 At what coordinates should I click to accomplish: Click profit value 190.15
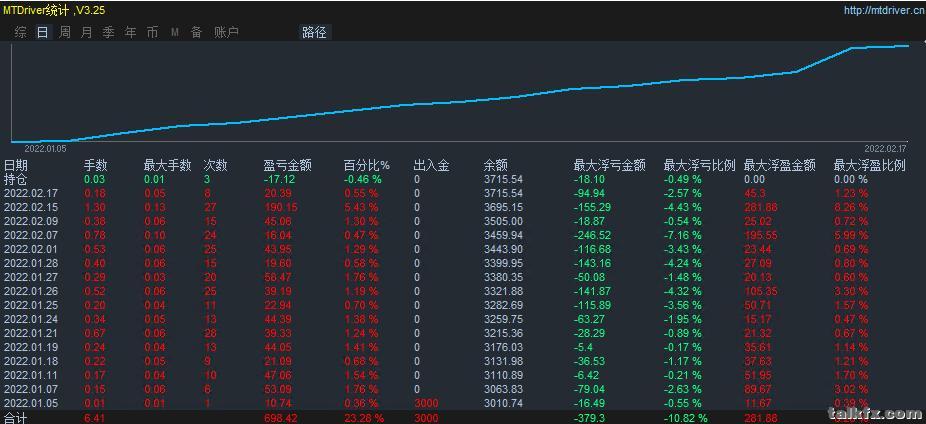coord(281,207)
